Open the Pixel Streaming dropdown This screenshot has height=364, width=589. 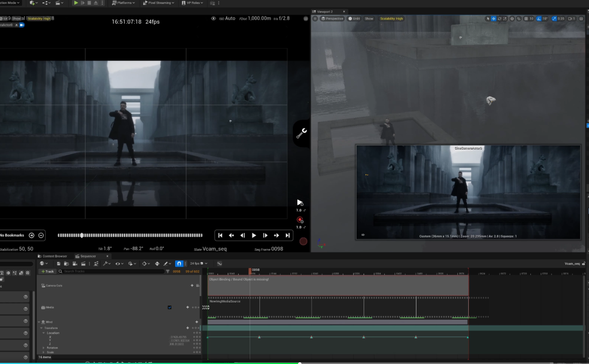click(158, 3)
